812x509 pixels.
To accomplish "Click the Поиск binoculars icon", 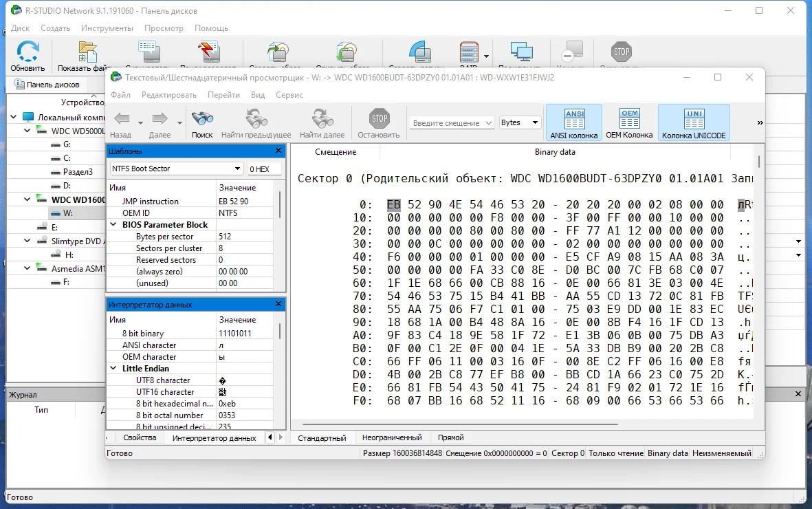I will (x=202, y=119).
